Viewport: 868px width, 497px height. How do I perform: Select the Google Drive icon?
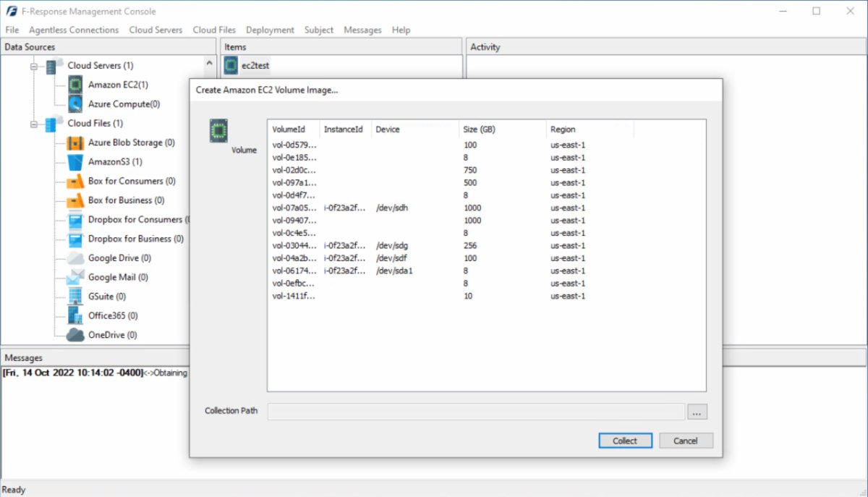tap(75, 258)
